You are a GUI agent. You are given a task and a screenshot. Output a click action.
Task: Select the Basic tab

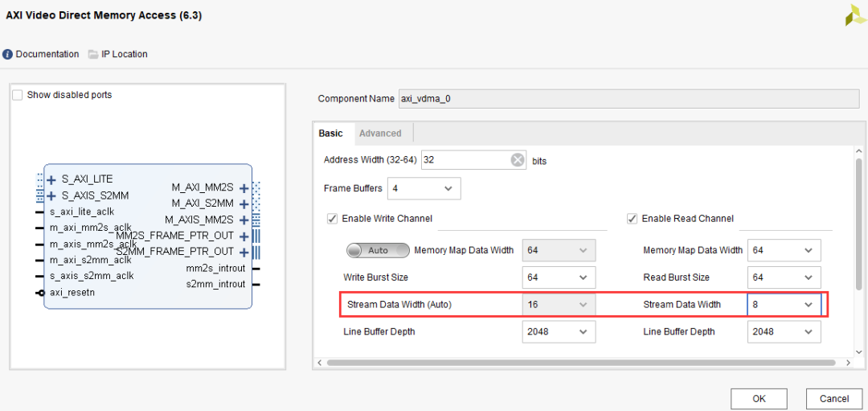[330, 134]
